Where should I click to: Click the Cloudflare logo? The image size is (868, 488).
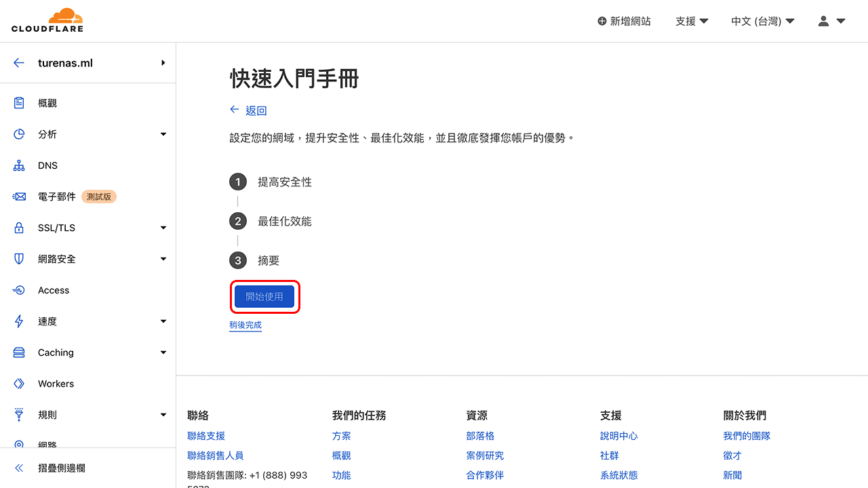point(47,20)
